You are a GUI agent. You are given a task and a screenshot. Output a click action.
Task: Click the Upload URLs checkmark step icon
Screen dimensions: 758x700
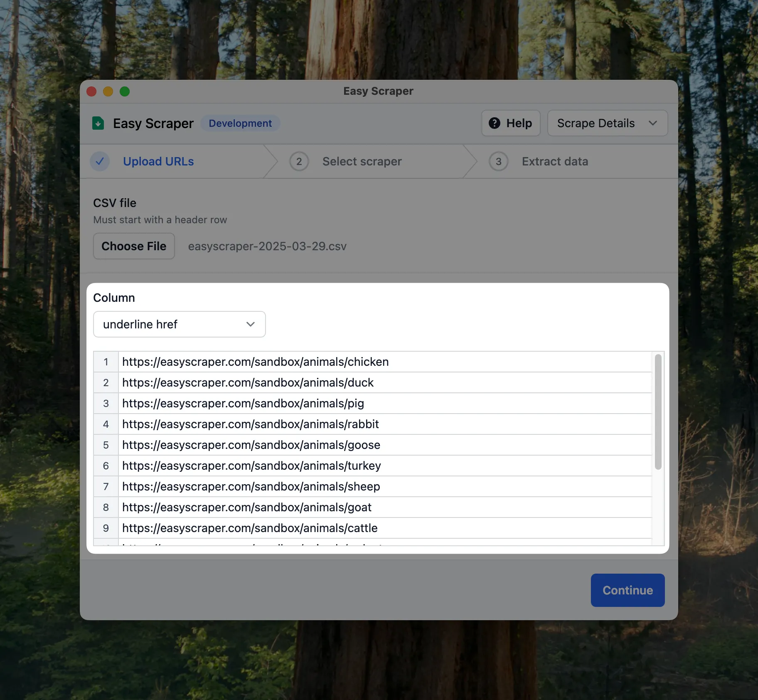tap(100, 162)
